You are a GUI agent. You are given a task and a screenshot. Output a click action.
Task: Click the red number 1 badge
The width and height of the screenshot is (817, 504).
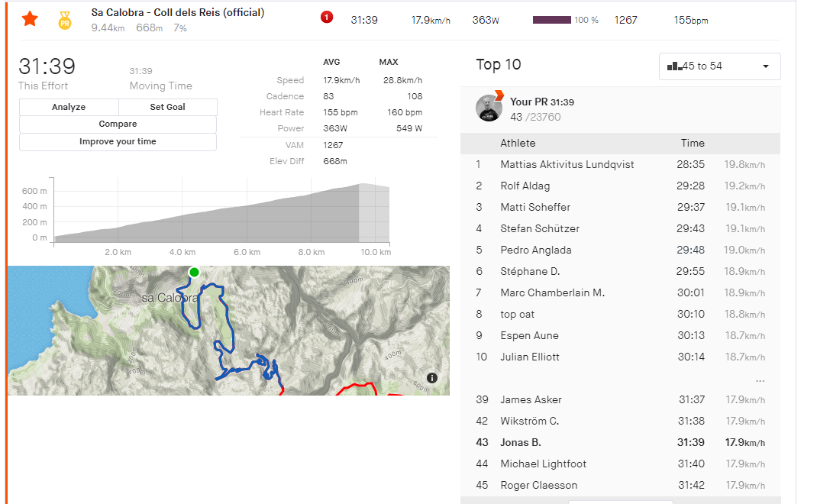327,18
